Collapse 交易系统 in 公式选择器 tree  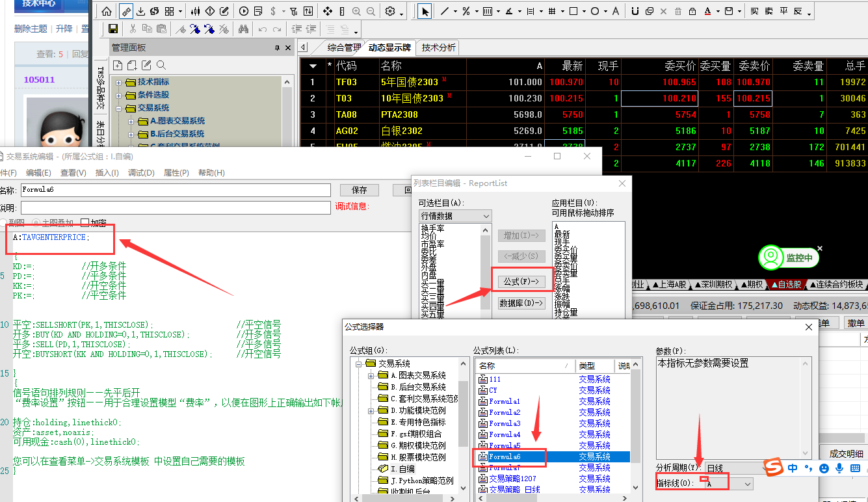pyautogui.click(x=359, y=364)
